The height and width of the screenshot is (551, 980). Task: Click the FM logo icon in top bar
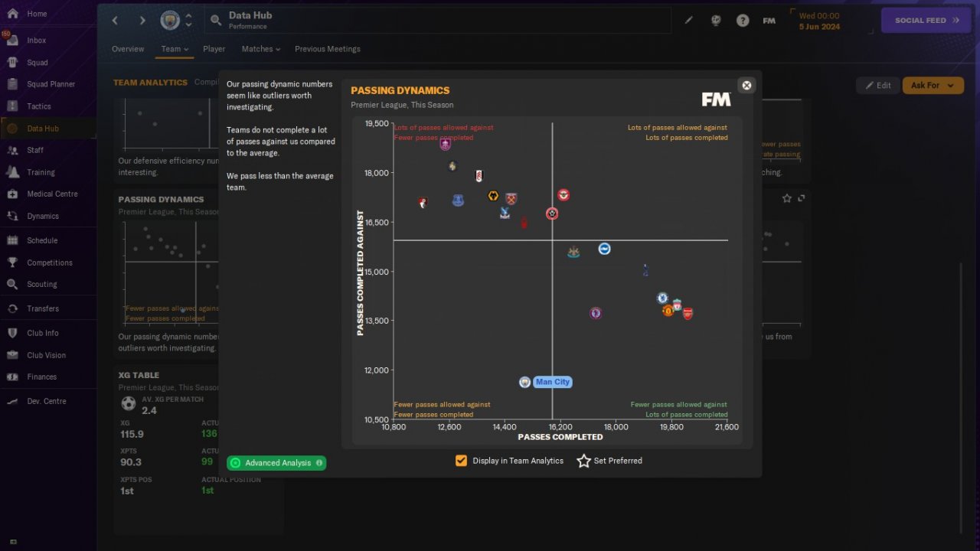click(x=769, y=21)
